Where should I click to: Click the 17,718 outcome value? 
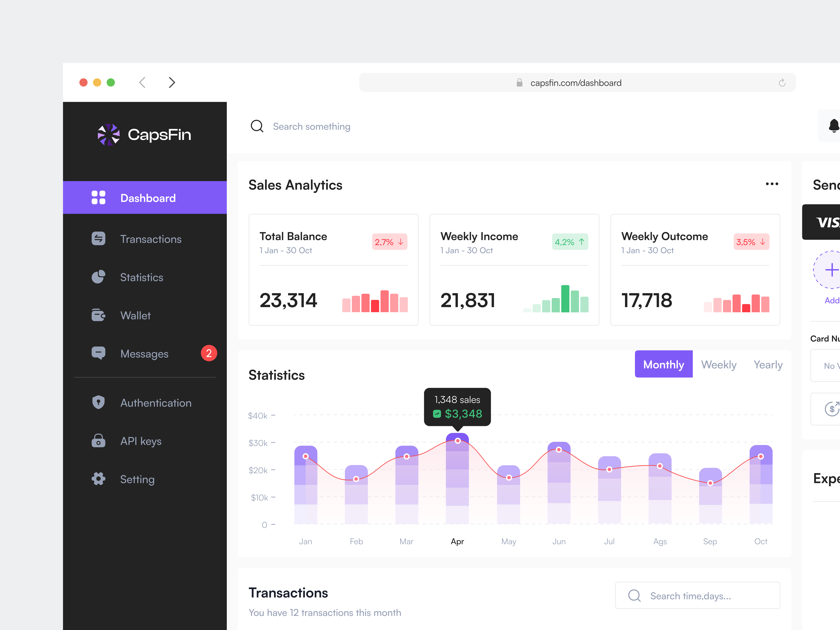click(647, 300)
